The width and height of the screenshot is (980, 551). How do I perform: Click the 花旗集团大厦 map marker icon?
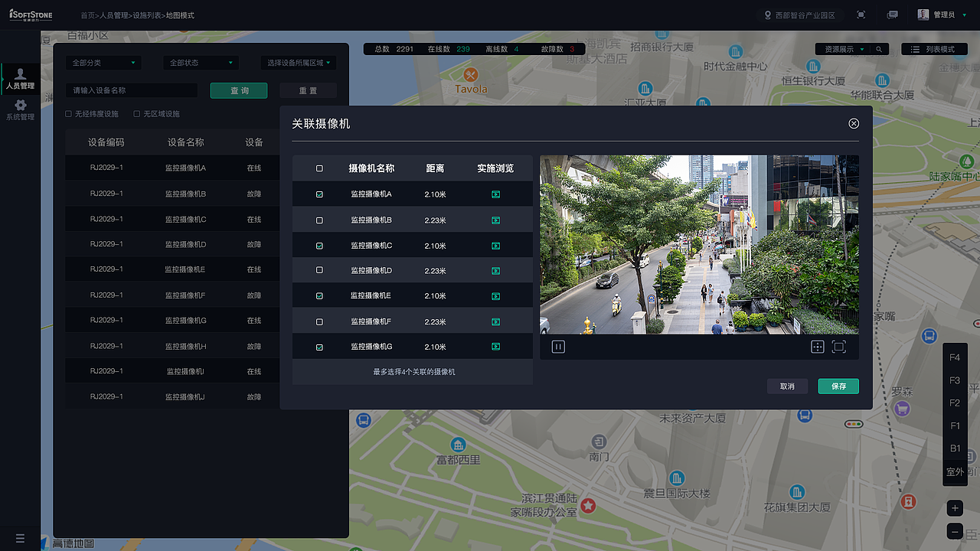click(797, 491)
